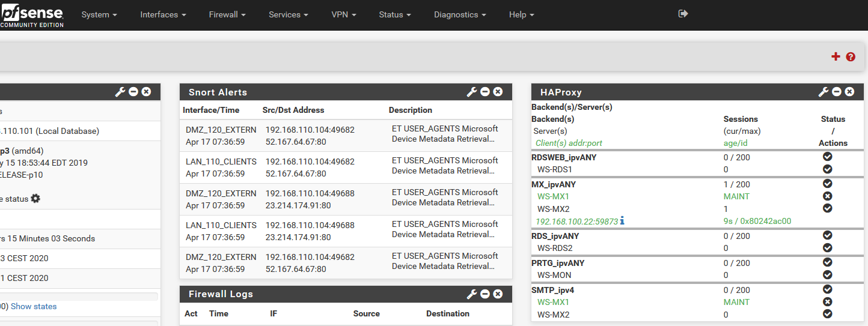Viewport: 868px width, 326px height.
Task: Click the Act column header
Action: pos(191,313)
